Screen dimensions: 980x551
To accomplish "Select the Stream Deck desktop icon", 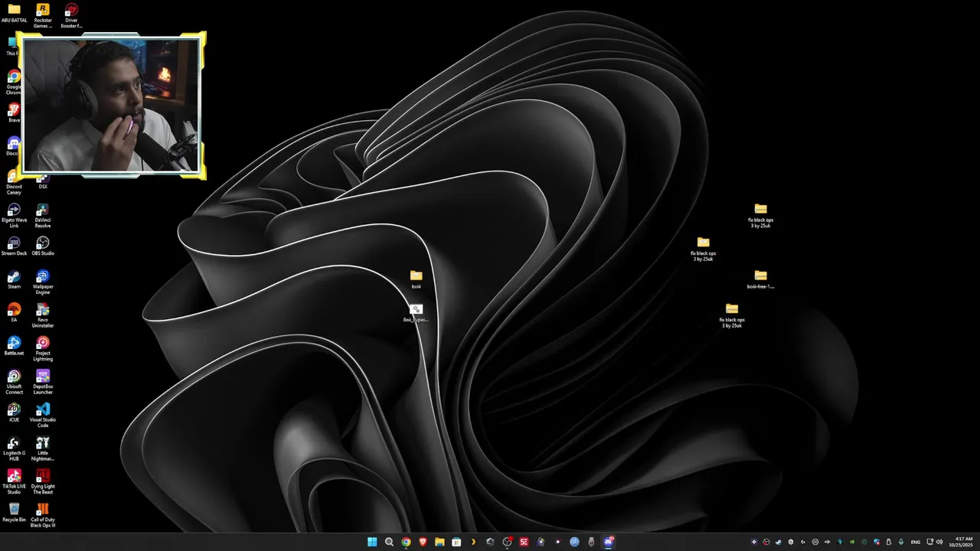I will [14, 246].
